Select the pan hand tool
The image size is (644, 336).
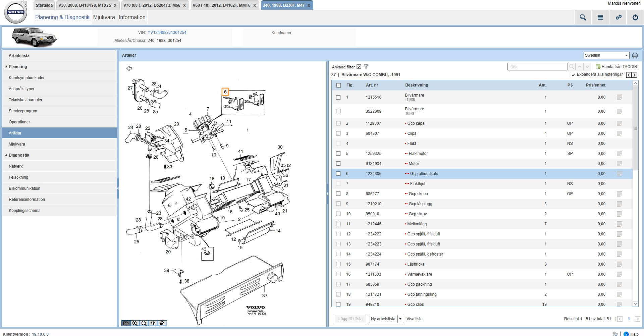tap(126, 323)
